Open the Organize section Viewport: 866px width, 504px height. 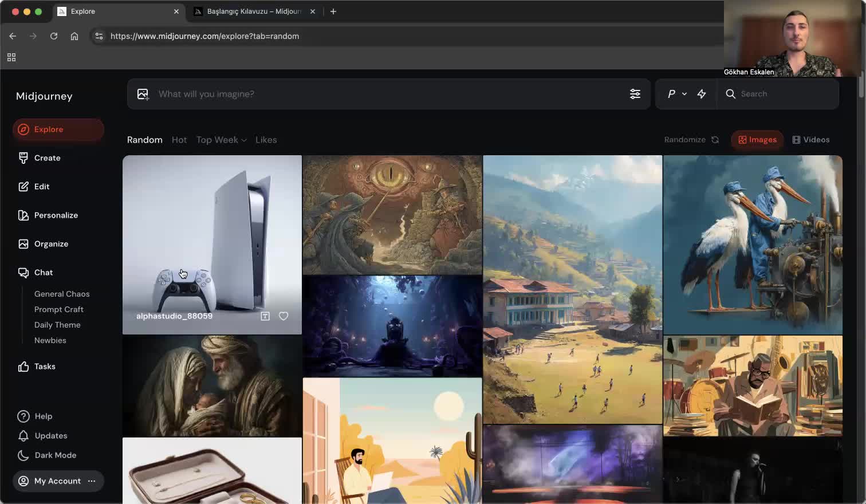(x=44, y=244)
